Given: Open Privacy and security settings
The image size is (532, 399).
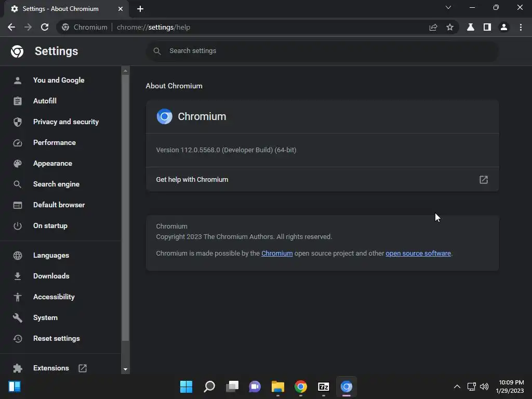Looking at the screenshot, I should pos(60,122).
